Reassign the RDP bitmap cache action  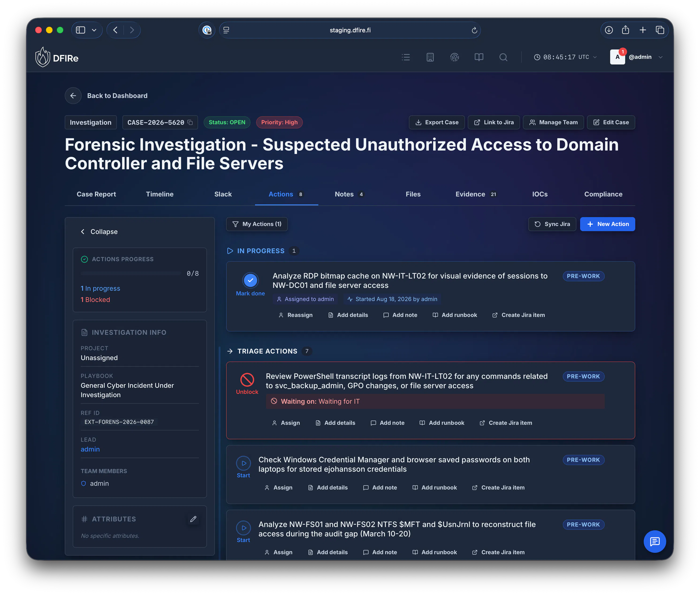coord(296,315)
